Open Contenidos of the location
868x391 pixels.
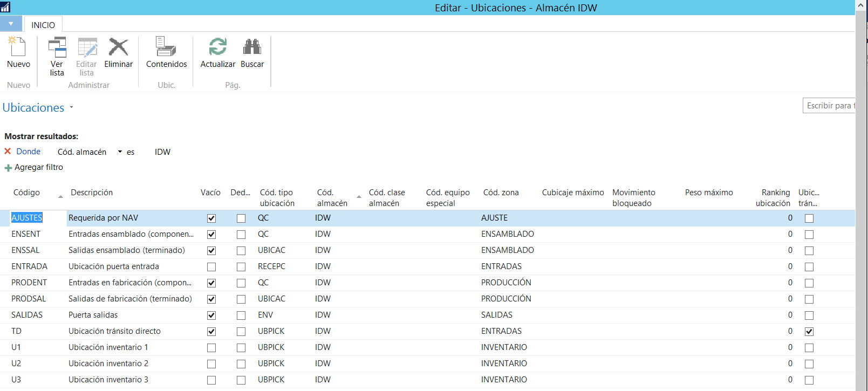point(166,47)
